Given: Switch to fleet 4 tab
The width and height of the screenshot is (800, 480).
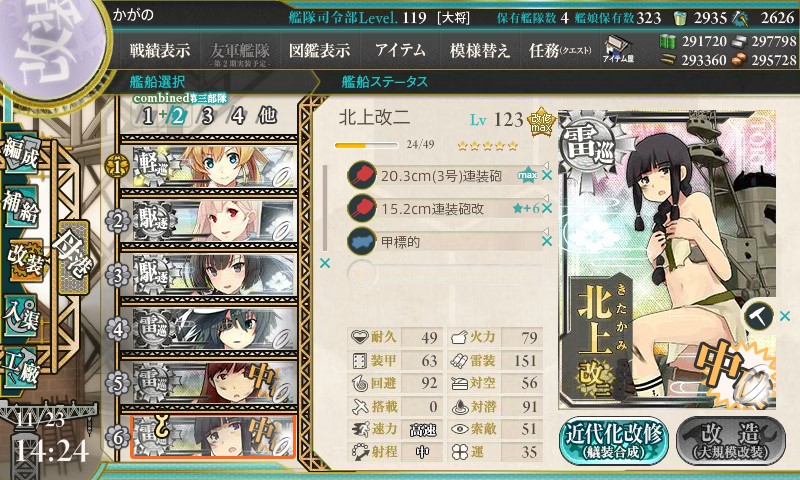Looking at the screenshot, I should pyautogui.click(x=238, y=116).
